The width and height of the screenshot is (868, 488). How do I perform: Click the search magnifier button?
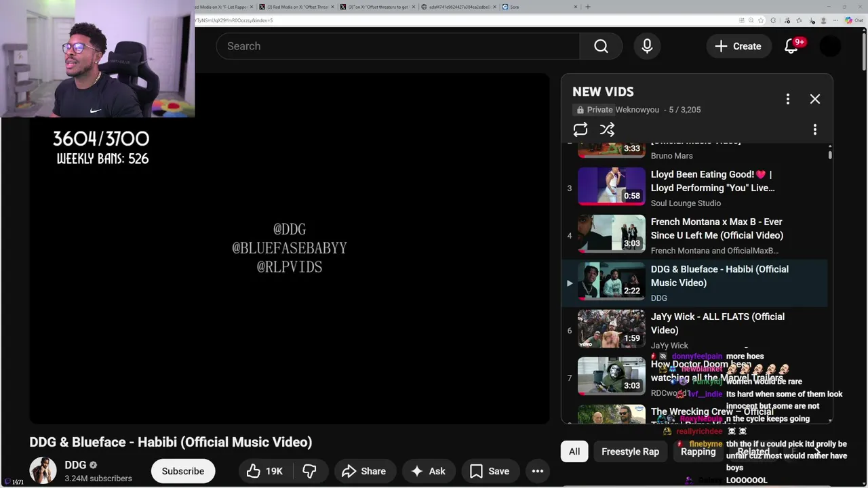(601, 46)
